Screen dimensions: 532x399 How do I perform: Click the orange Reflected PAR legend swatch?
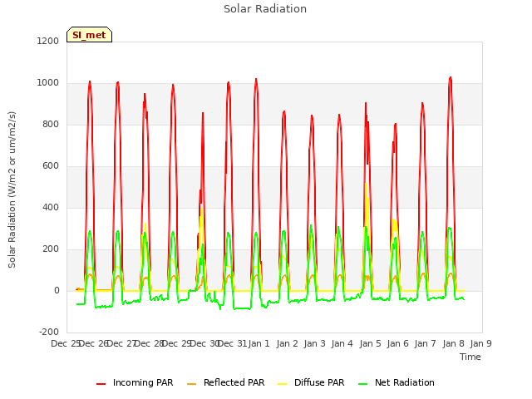click(x=192, y=384)
